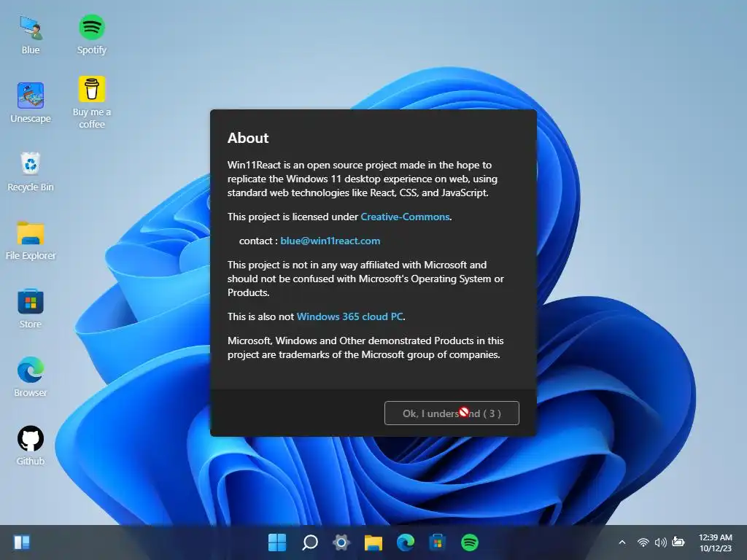Image resolution: width=747 pixels, height=560 pixels.
Task: Click the battery tray icon
Action: [x=678, y=542]
